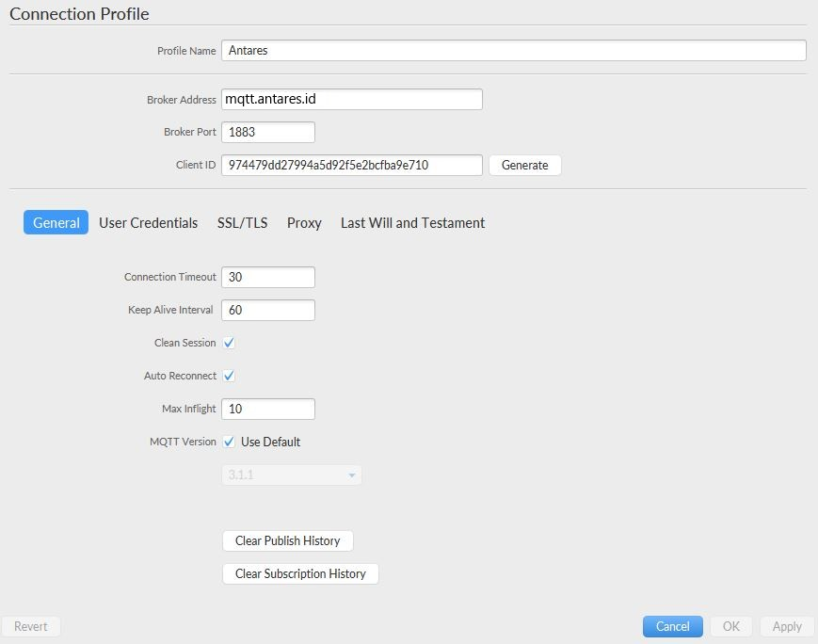
Task: Return to the General tab
Action: [x=55, y=222]
